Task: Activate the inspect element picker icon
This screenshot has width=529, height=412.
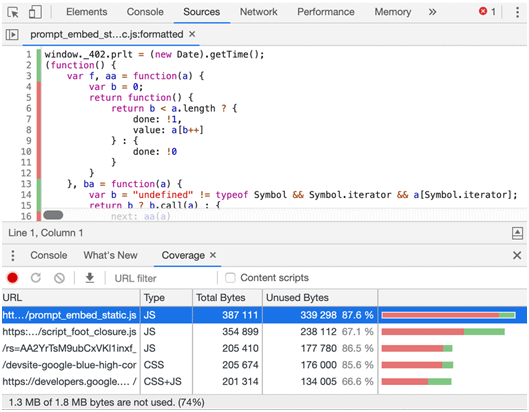Action: (13, 12)
